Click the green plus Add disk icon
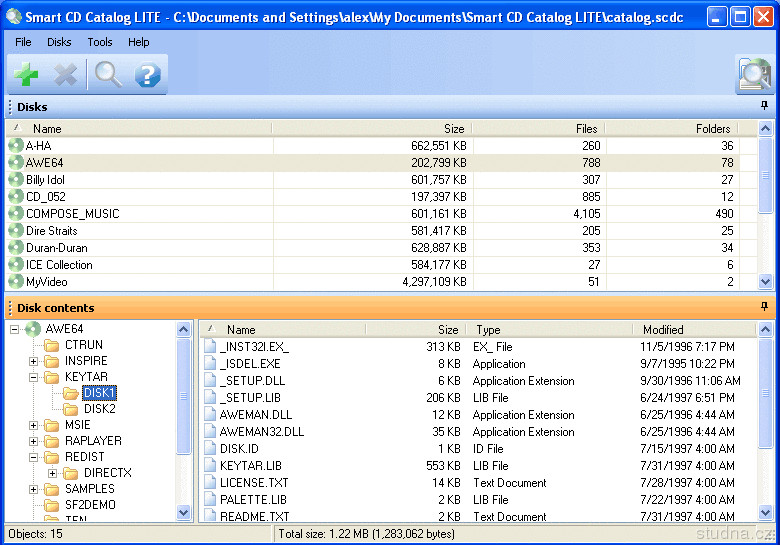780x545 pixels. coord(26,75)
